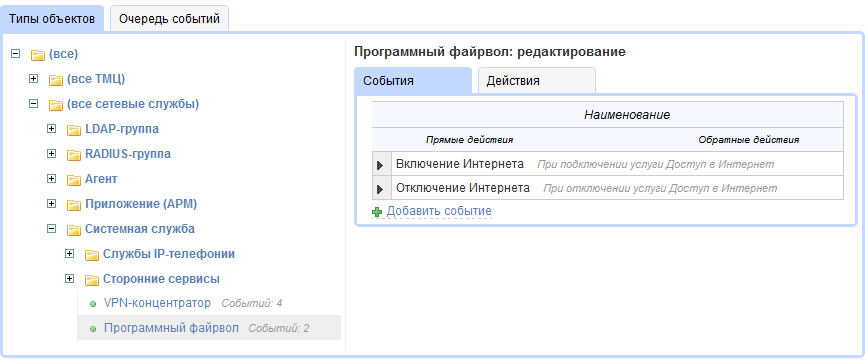Screen dimensions: 865x361
Task: Click the LDAP-группа folder icon
Action: (x=74, y=130)
